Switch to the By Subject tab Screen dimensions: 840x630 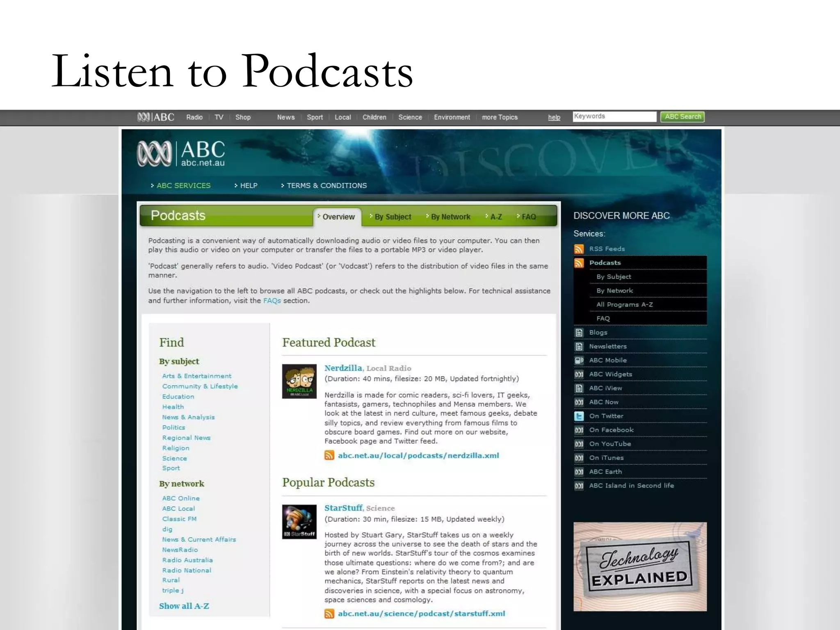390,217
